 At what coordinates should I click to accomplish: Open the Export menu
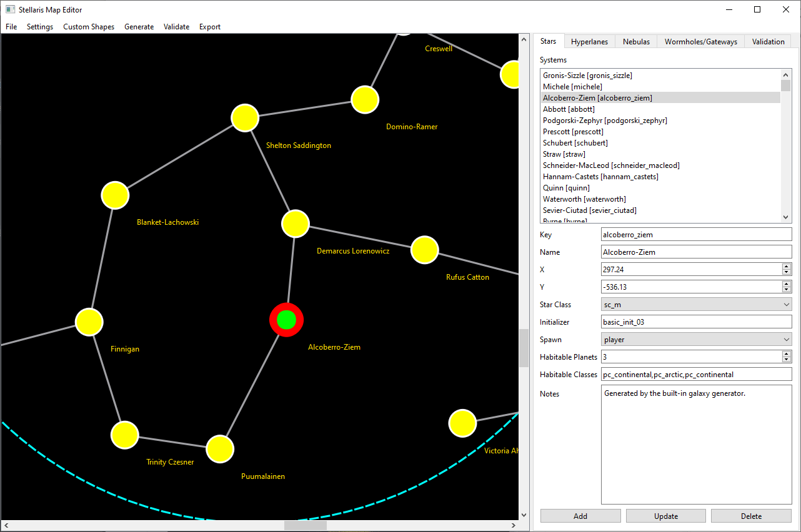pos(210,27)
